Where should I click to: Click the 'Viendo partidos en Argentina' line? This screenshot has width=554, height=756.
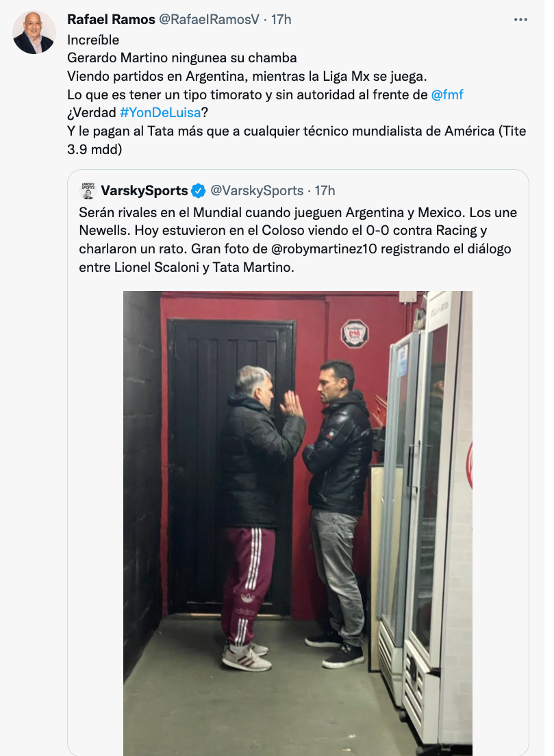click(x=247, y=76)
